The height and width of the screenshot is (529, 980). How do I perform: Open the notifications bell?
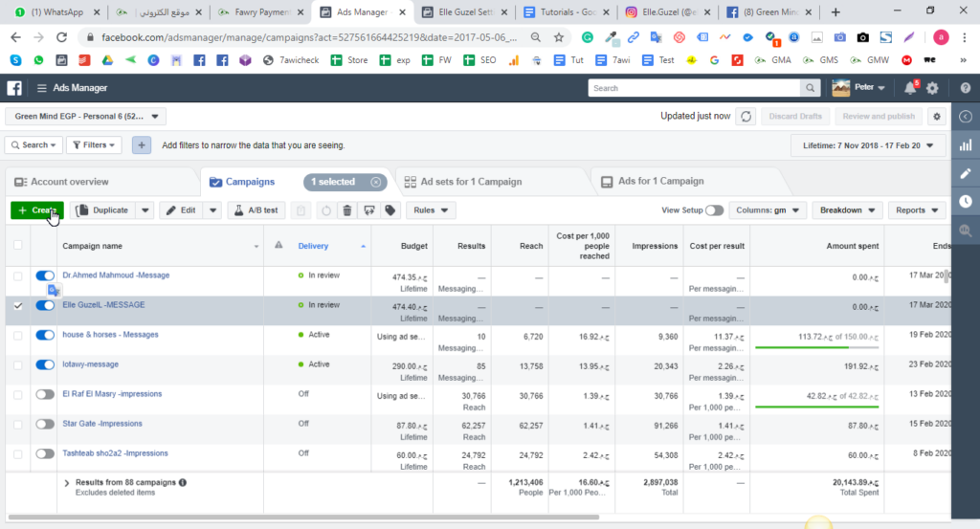tap(910, 88)
